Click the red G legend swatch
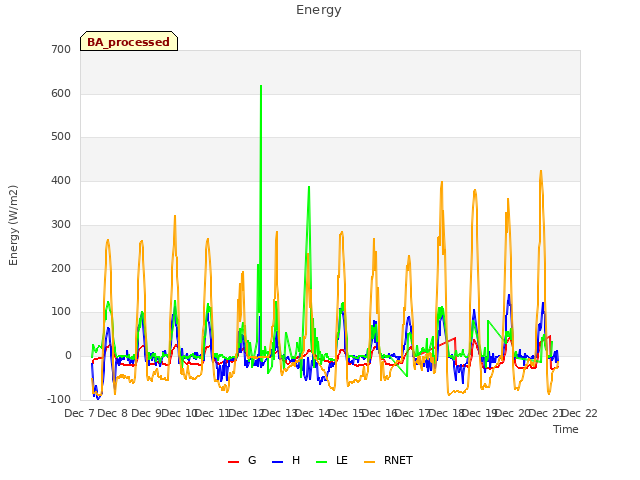The image size is (640, 480). (x=233, y=462)
